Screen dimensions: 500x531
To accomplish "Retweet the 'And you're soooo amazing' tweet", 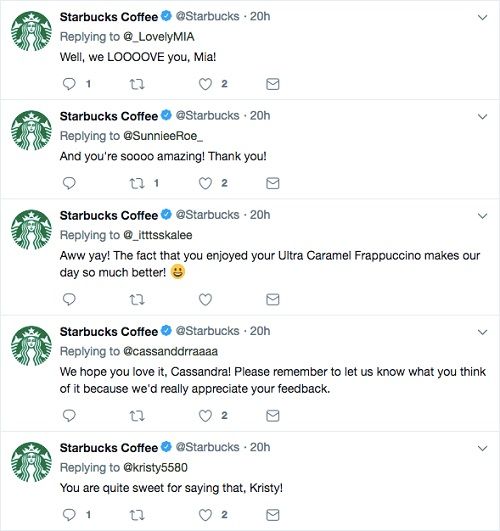I will click(x=137, y=183).
